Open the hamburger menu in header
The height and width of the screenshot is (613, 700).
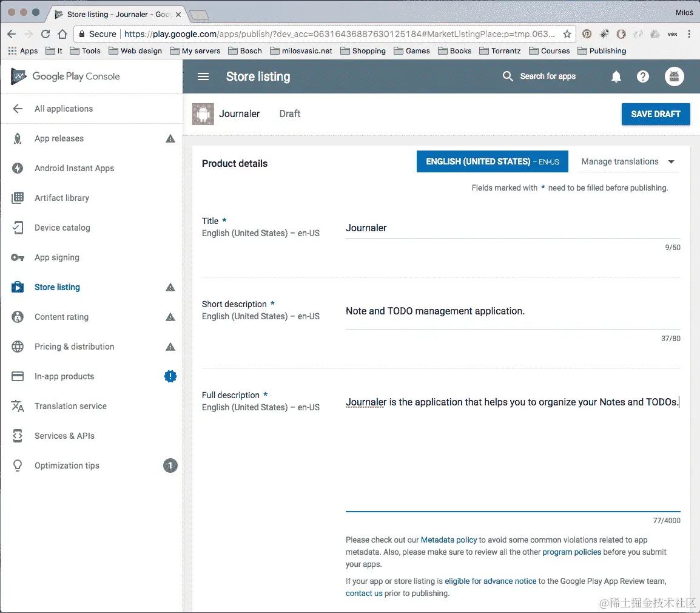pyautogui.click(x=203, y=76)
